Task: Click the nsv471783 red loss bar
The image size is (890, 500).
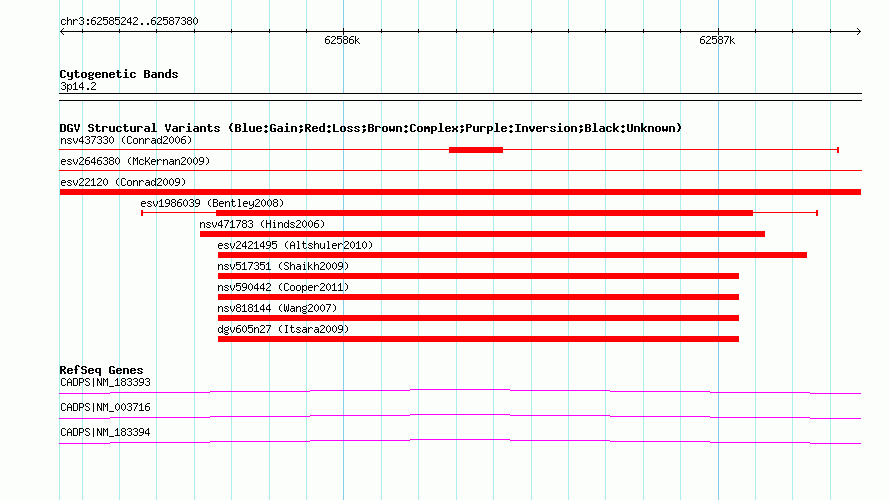Action: [x=482, y=234]
